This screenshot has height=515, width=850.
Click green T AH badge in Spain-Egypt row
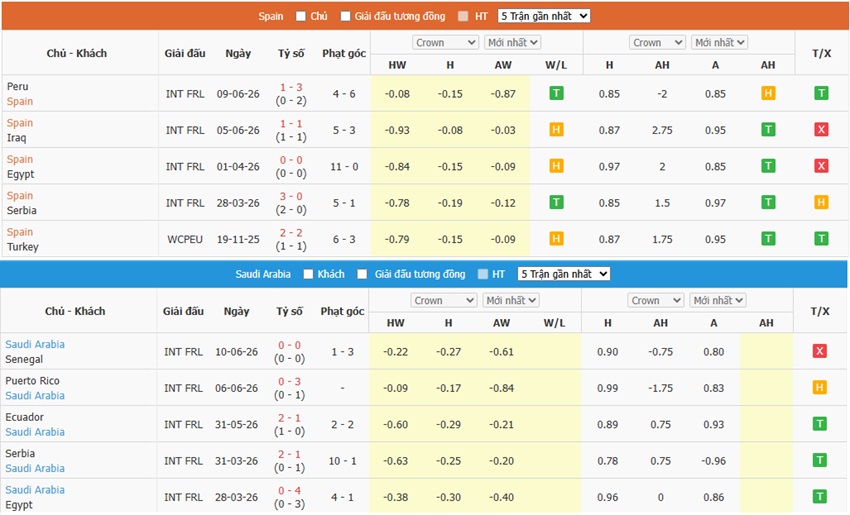coord(768,166)
